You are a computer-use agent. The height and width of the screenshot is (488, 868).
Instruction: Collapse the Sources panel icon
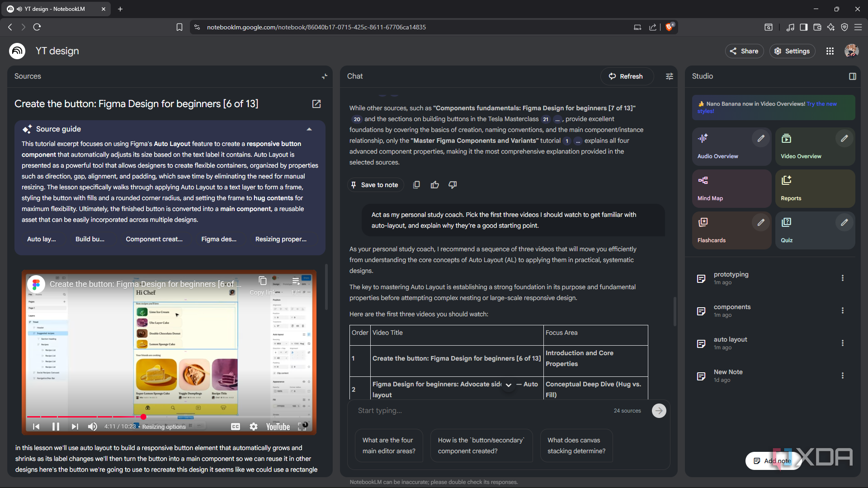324,76
